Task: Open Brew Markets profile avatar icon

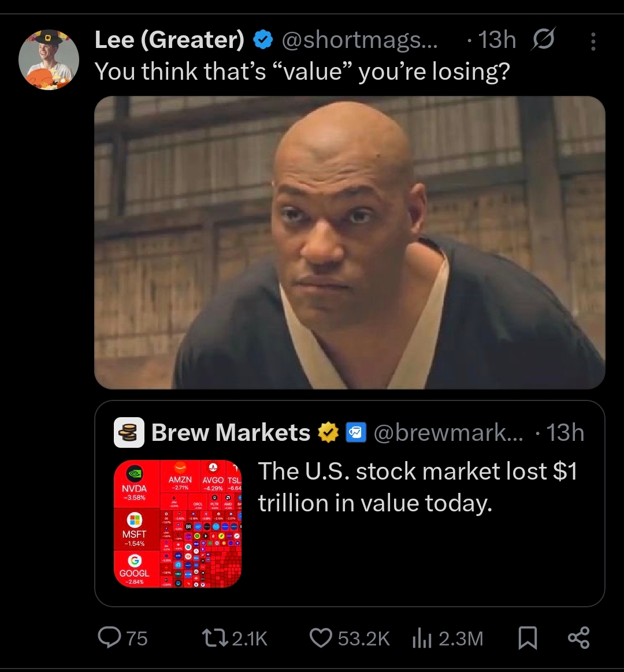Action: [x=129, y=433]
